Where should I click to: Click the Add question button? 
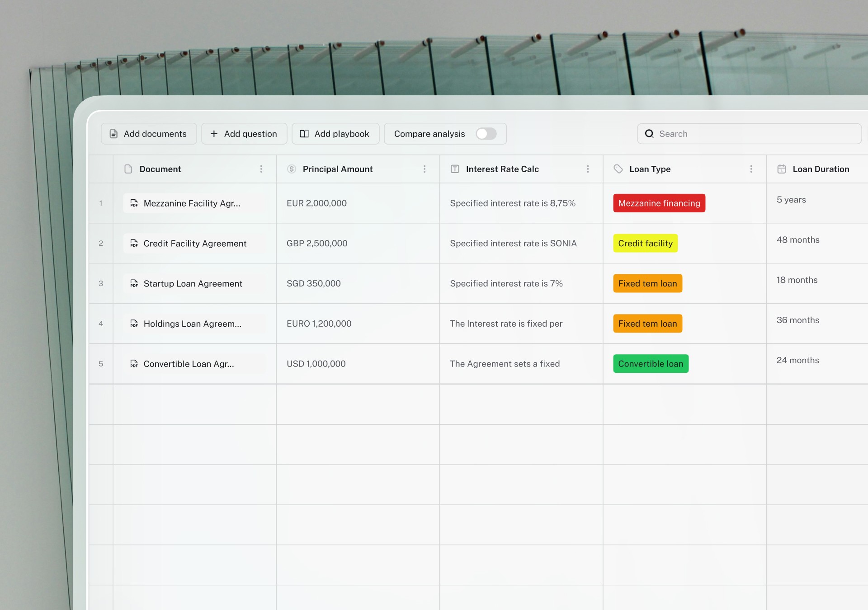coord(244,134)
